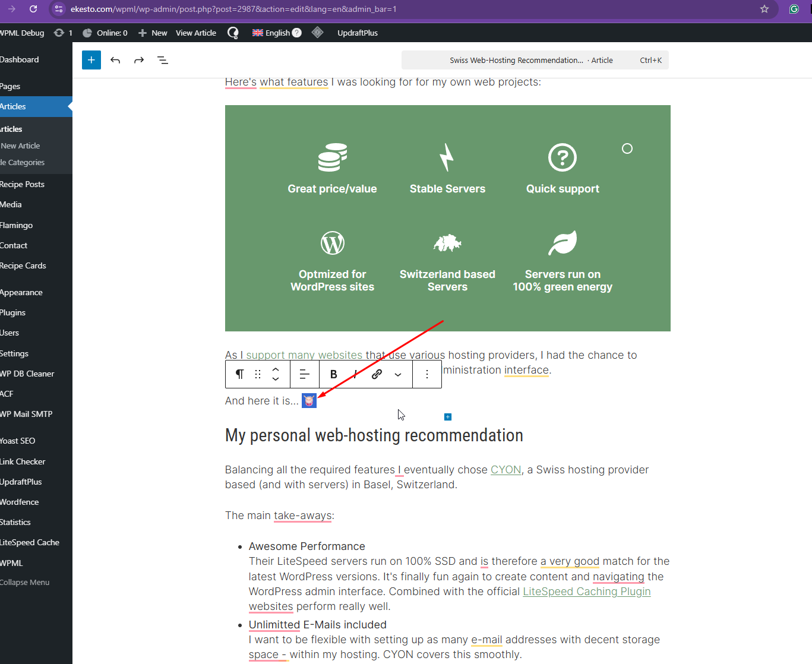Toggle bold formatting
The image size is (812, 664).
coord(334,374)
